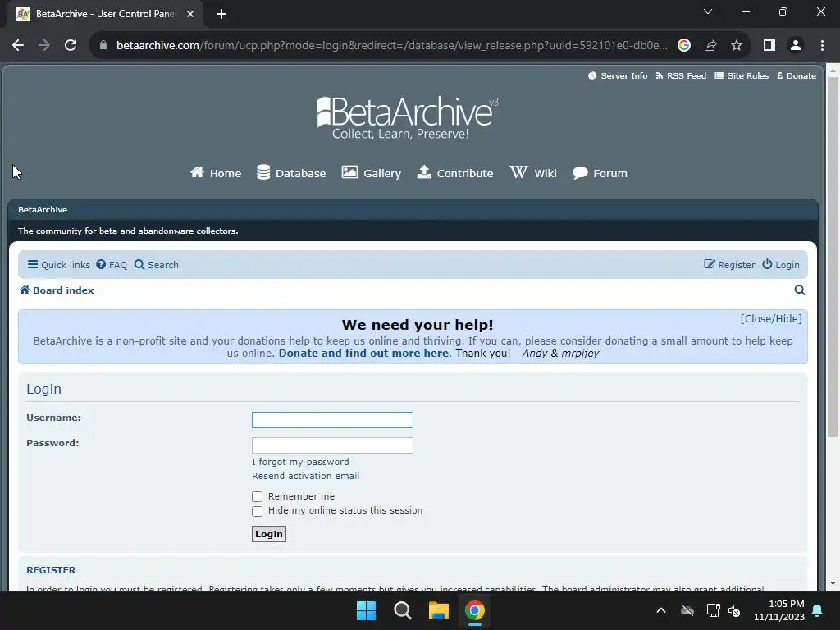Screen dimensions: 840x630
Task: Open Database in the main navigation
Action: (x=291, y=173)
